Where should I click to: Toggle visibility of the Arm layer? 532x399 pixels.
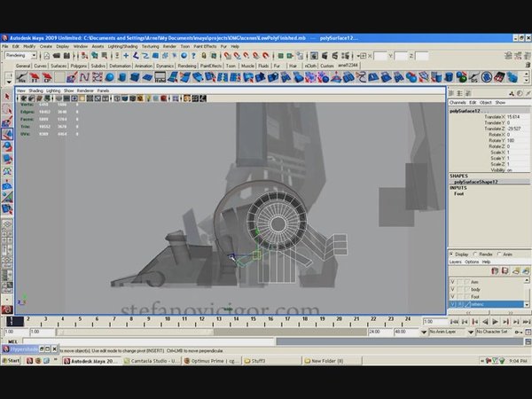pyautogui.click(x=453, y=281)
